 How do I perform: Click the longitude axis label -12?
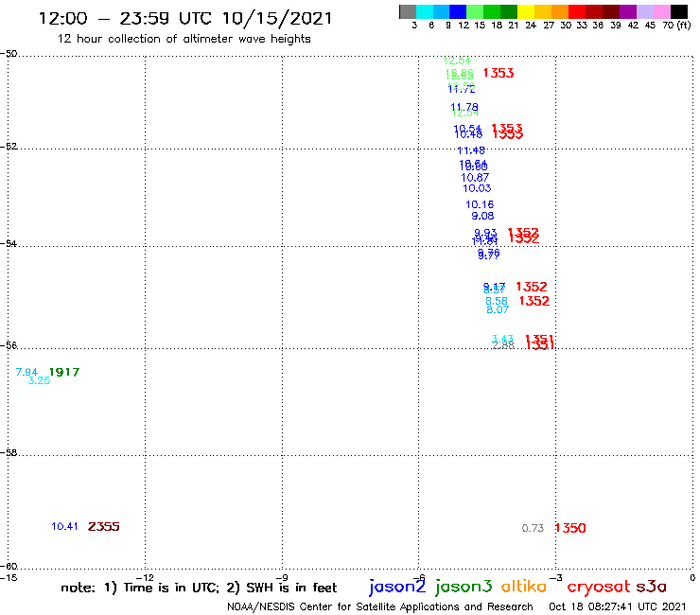click(145, 578)
